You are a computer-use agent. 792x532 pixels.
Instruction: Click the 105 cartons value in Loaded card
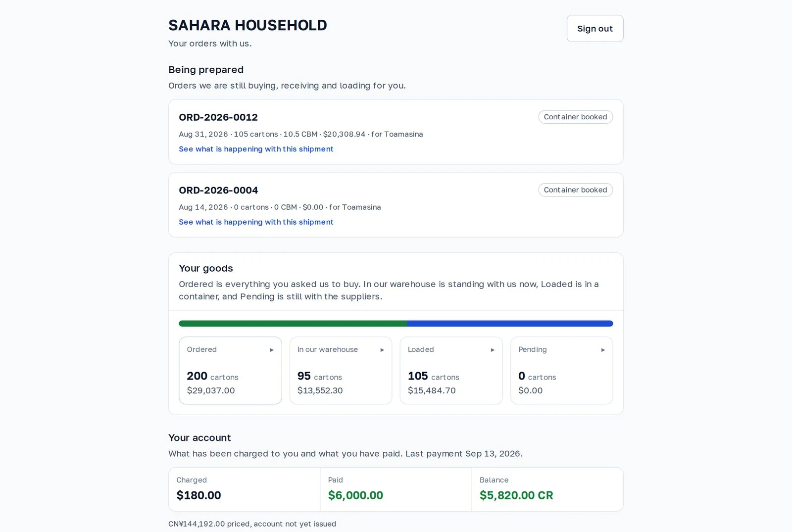pos(433,376)
